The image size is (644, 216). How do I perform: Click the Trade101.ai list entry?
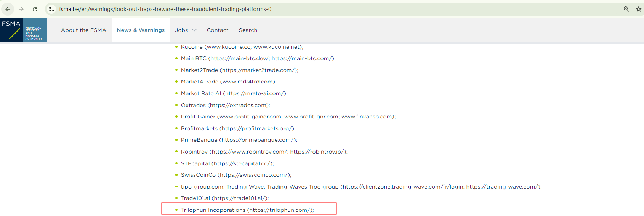coord(225,198)
